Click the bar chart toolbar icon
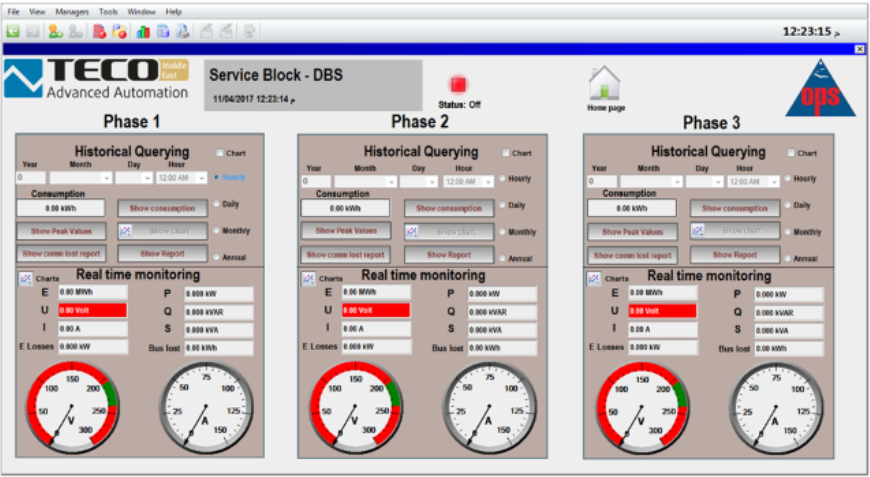The width and height of the screenshot is (870, 477). click(143, 31)
